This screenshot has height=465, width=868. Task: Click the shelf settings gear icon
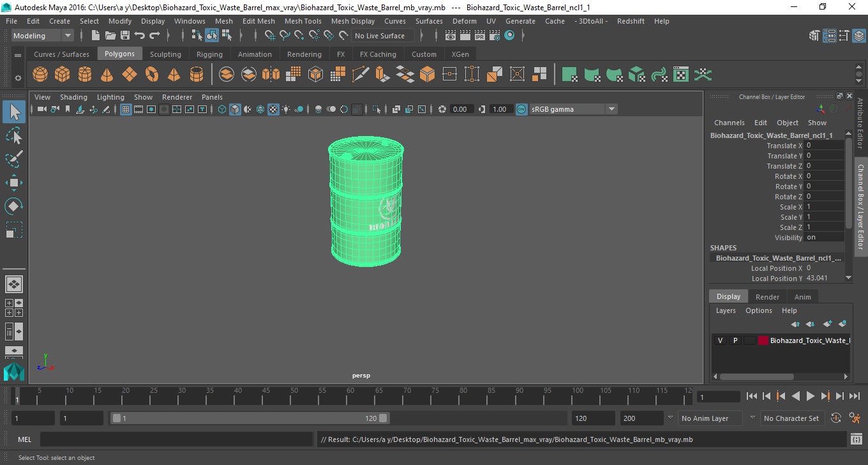tap(18, 78)
